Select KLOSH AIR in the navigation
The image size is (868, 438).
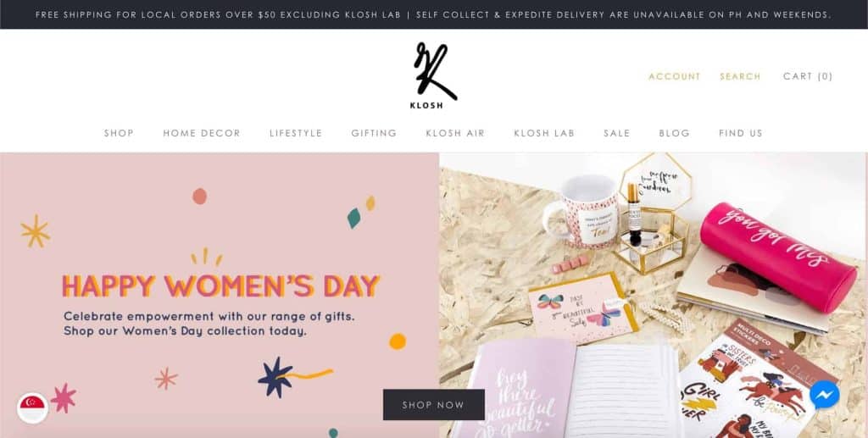[455, 133]
